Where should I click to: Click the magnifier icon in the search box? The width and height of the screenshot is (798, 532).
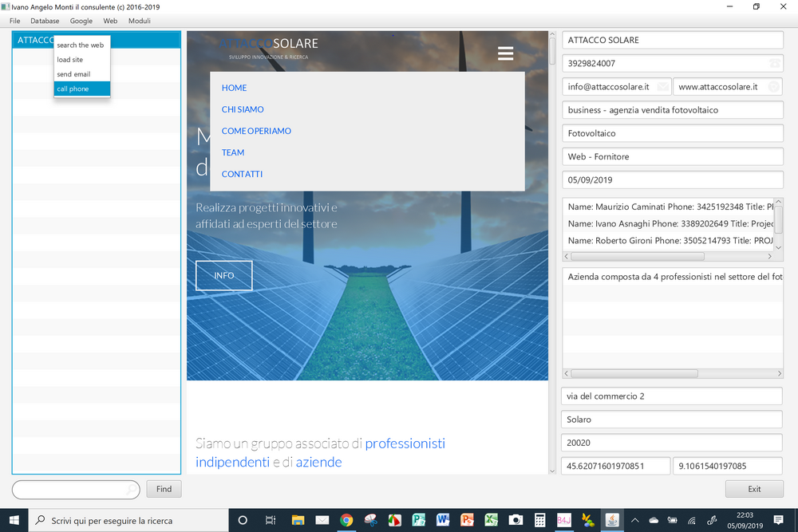tap(132, 489)
